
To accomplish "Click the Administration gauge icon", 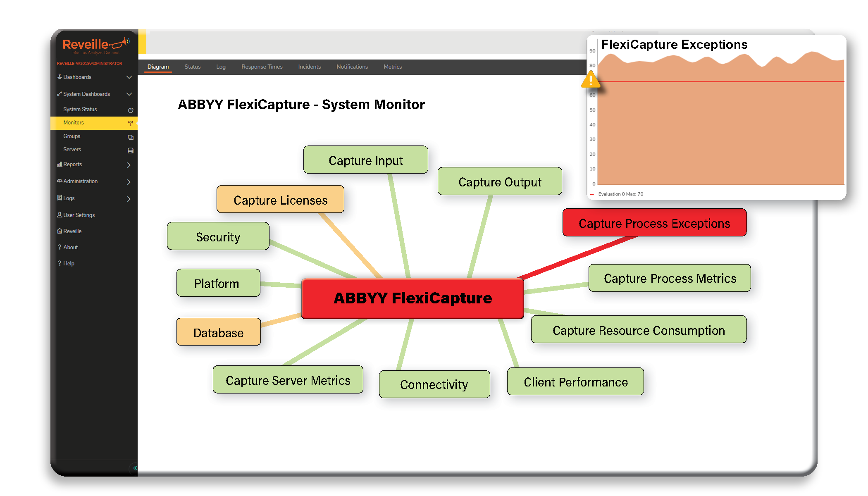I will tap(60, 181).
